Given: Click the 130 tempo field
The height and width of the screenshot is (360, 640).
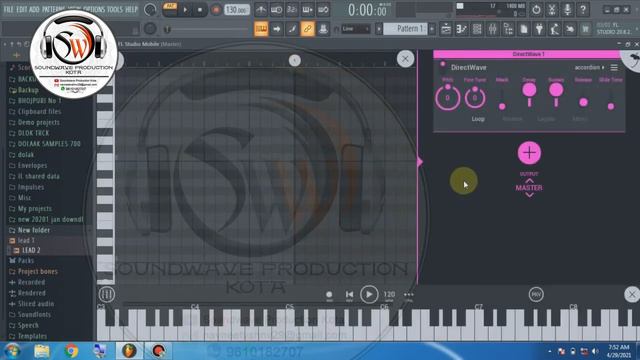Looking at the screenshot, I should pos(236,10).
